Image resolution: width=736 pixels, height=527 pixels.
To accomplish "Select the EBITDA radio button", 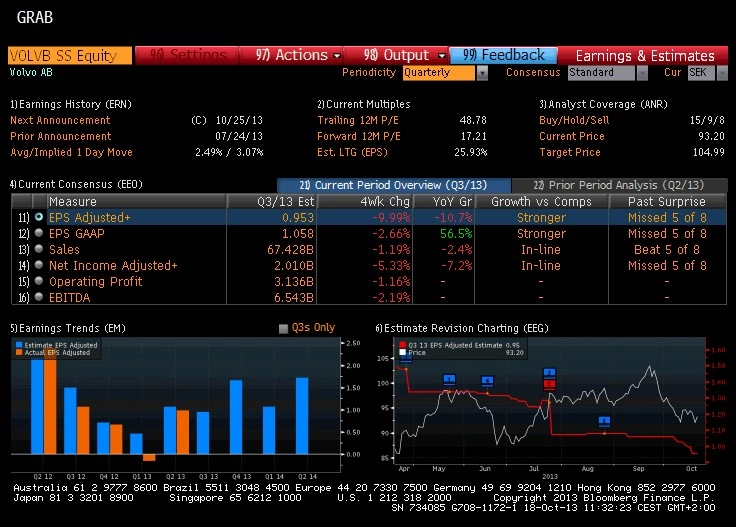I will (39, 297).
